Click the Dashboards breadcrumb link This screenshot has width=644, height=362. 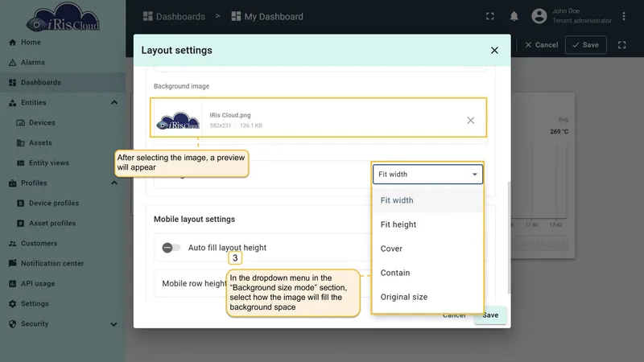[x=174, y=16]
